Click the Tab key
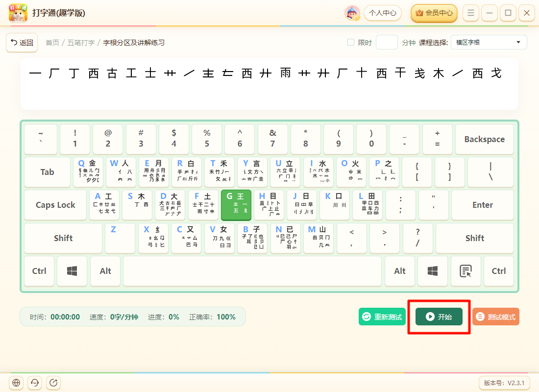The height and width of the screenshot is (392, 539). click(x=47, y=172)
